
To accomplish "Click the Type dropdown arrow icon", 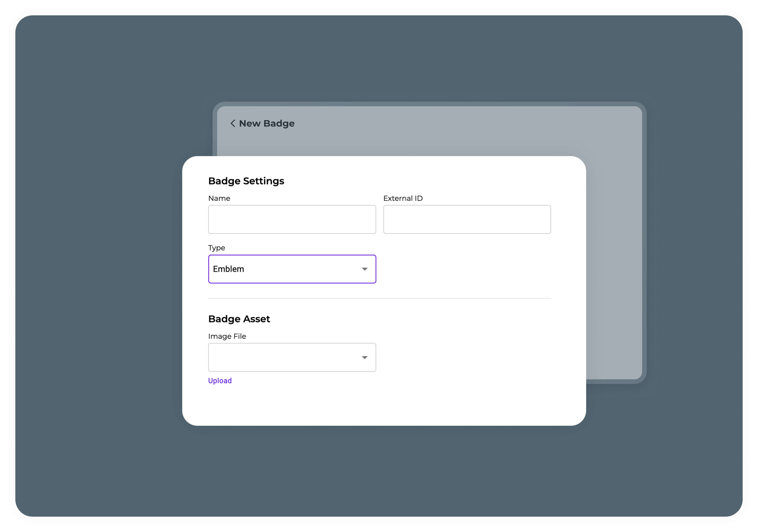I will click(x=364, y=269).
